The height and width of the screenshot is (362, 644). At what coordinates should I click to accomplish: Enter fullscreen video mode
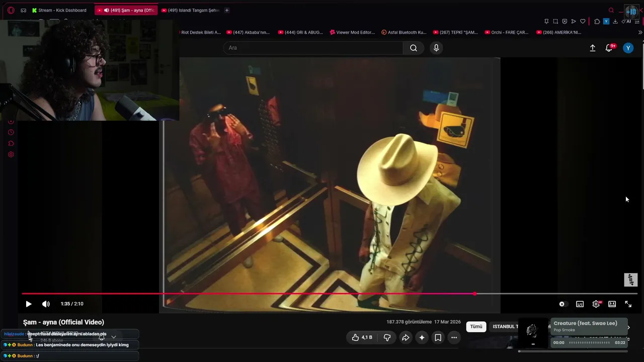click(x=628, y=304)
